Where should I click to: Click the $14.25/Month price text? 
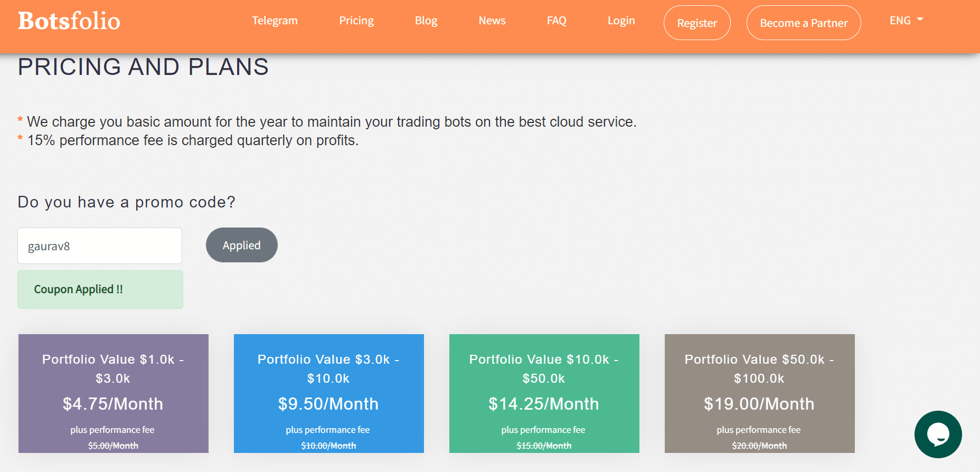544,404
